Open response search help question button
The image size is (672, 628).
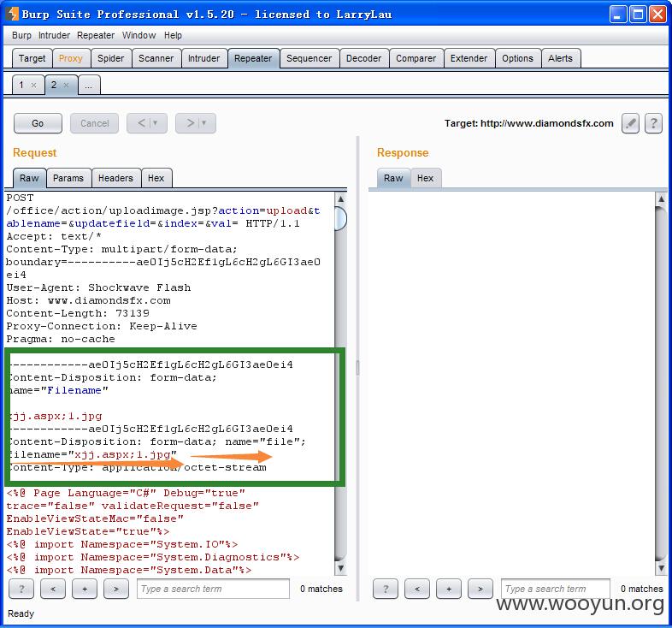point(386,589)
